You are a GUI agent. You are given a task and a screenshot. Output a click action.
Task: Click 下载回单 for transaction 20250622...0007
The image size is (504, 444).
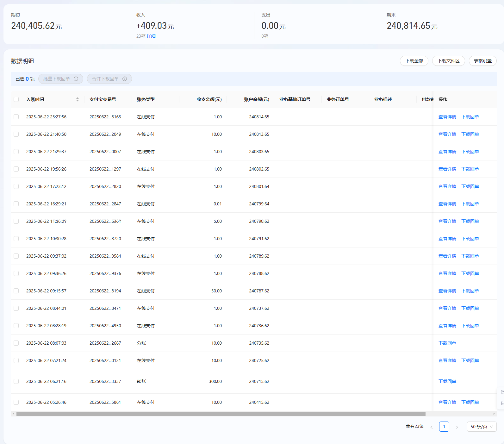470,152
